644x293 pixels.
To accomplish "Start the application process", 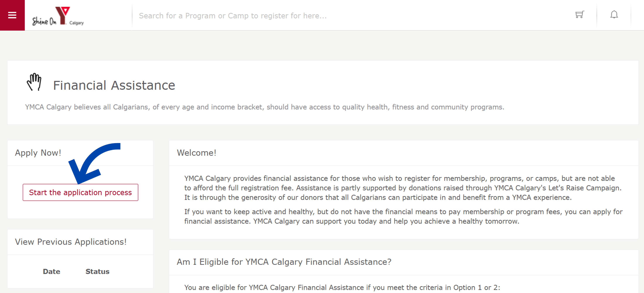I will pos(80,192).
